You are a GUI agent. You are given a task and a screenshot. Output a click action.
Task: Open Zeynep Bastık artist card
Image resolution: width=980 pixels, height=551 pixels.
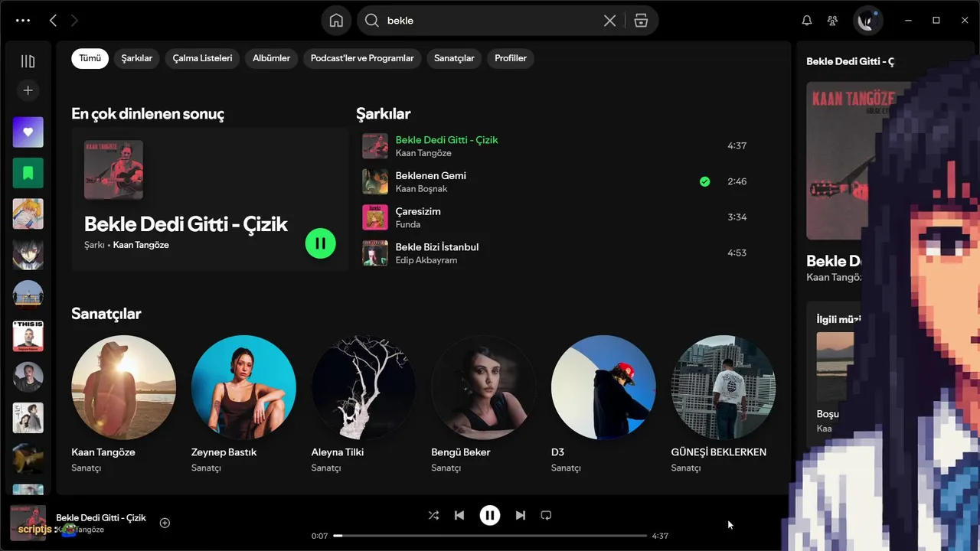click(x=243, y=406)
